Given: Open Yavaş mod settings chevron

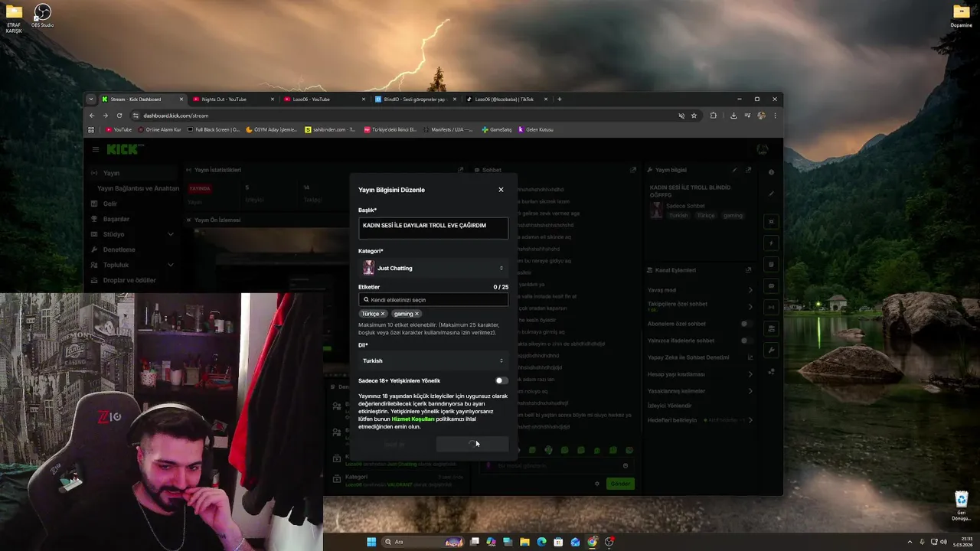Looking at the screenshot, I should 750,290.
